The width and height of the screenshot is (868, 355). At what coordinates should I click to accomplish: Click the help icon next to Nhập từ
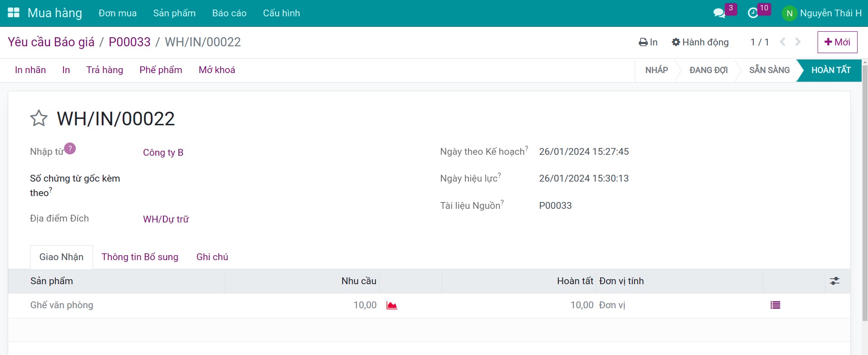click(70, 148)
